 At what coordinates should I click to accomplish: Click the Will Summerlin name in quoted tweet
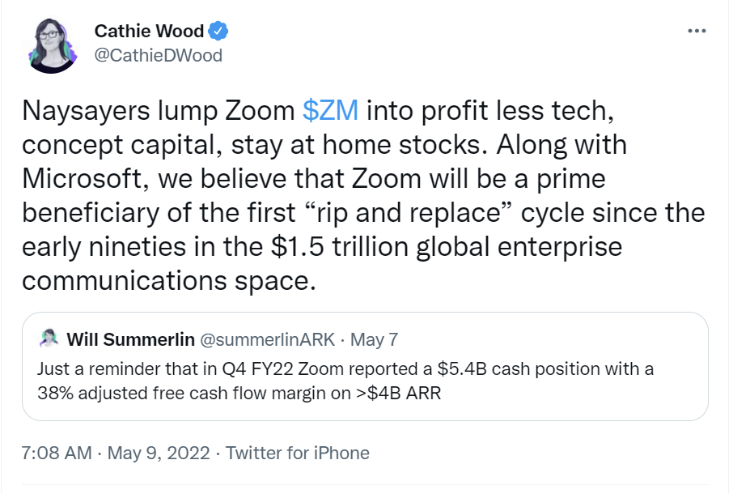coord(131,340)
